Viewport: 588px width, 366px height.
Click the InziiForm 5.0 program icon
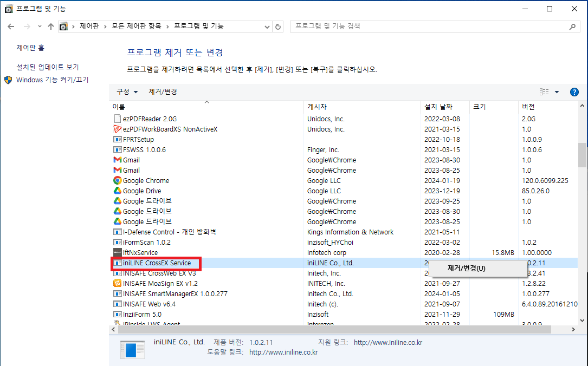(118, 315)
